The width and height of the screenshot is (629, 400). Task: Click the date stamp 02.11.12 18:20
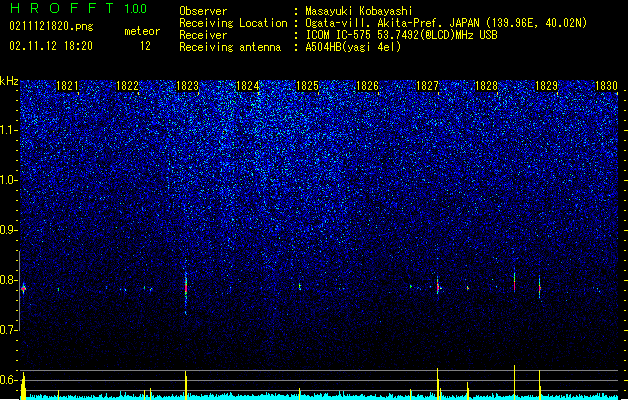[x=51, y=46]
